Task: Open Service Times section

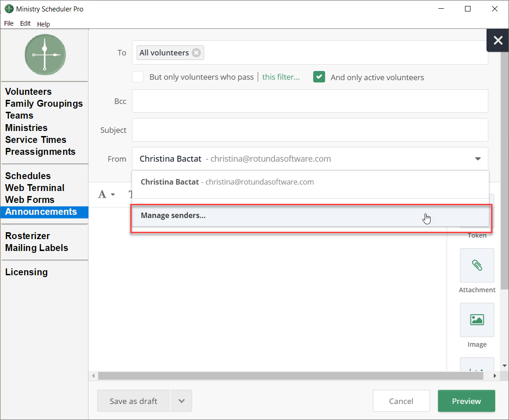Action: [36, 139]
